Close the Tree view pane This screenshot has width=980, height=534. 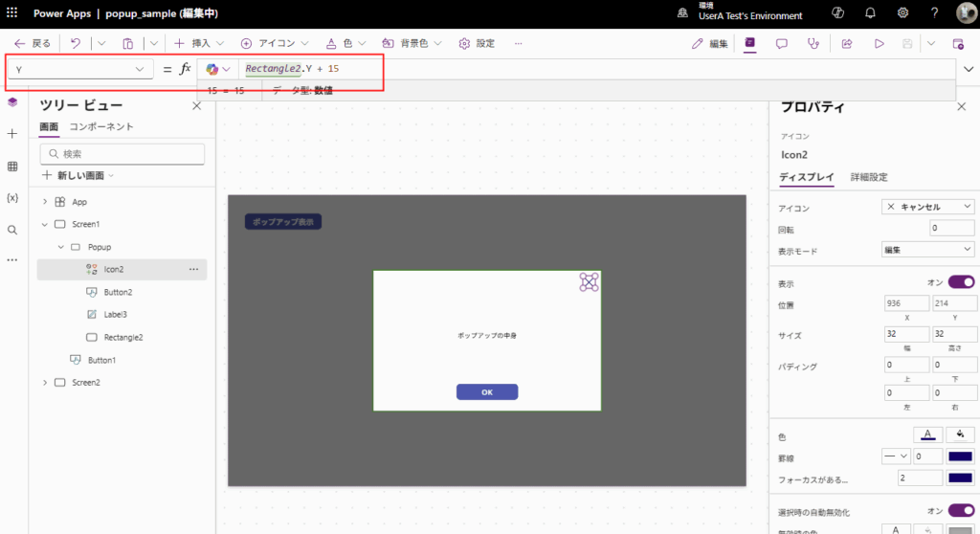(197, 105)
